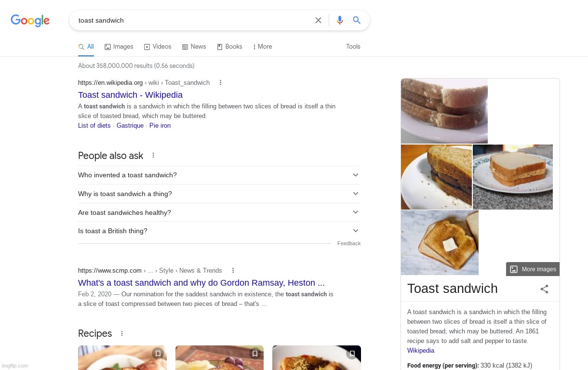Bookmark the third recipe card
The image size is (588, 370).
coord(352,354)
